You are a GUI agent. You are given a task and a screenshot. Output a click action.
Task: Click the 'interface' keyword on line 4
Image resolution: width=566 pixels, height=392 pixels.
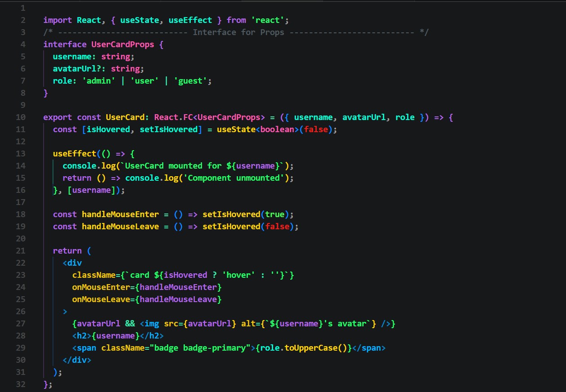tap(65, 45)
